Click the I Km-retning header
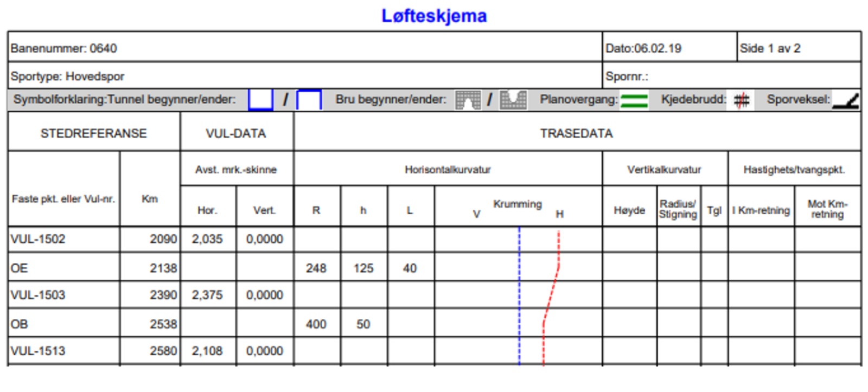The image size is (868, 392). (761, 210)
